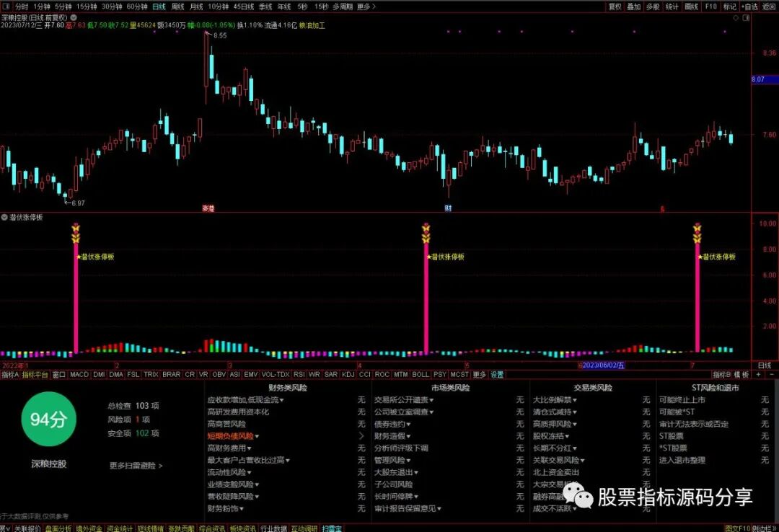Expand the 短期负债风险 item
779x532 pixels.
pos(233,436)
